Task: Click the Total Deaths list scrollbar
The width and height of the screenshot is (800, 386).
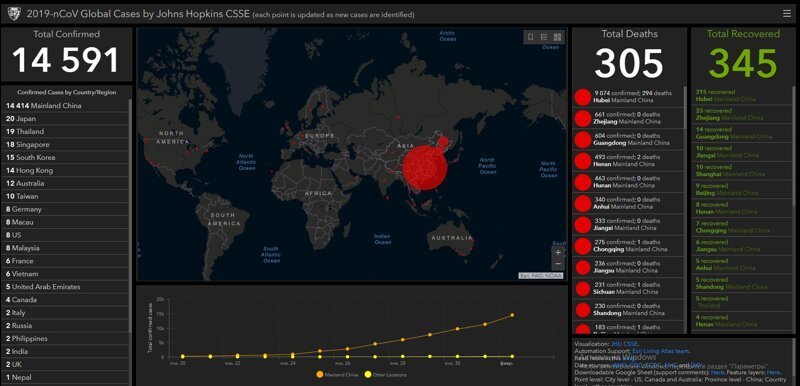Action: coord(685,107)
